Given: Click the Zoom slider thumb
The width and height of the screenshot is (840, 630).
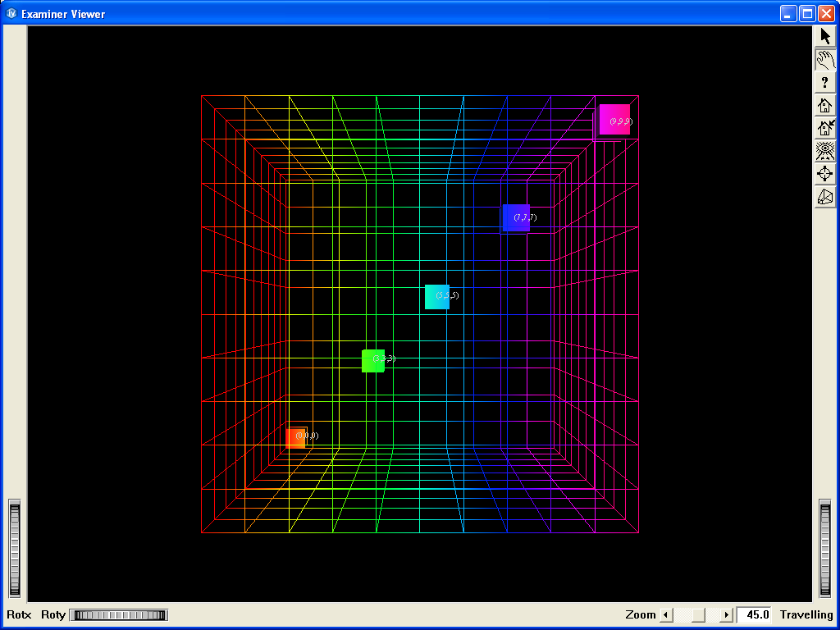Looking at the screenshot, I should 696,615.
